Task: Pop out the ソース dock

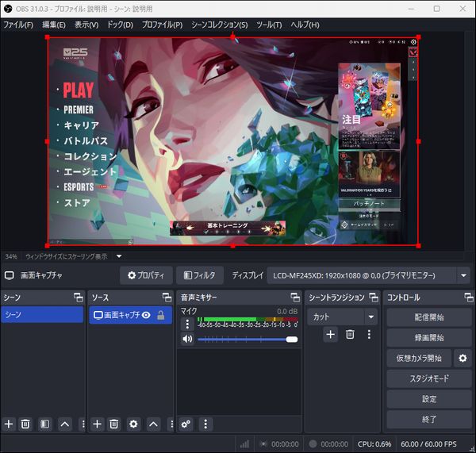Action: click(x=167, y=298)
